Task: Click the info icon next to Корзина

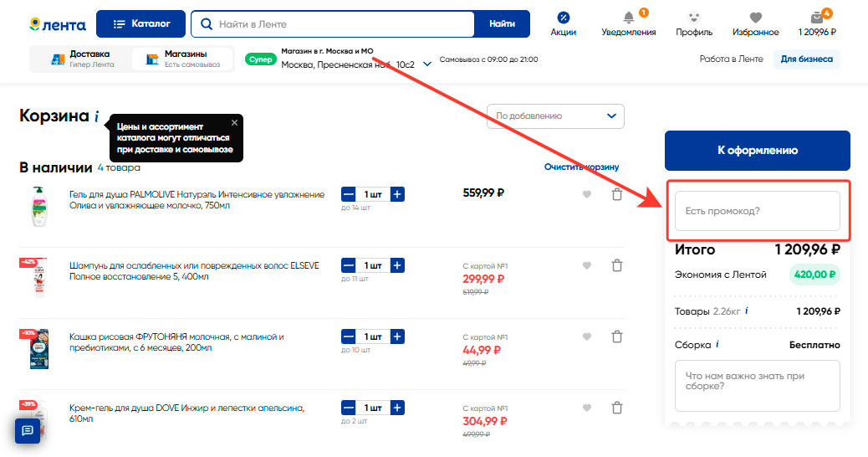Action: (96, 116)
